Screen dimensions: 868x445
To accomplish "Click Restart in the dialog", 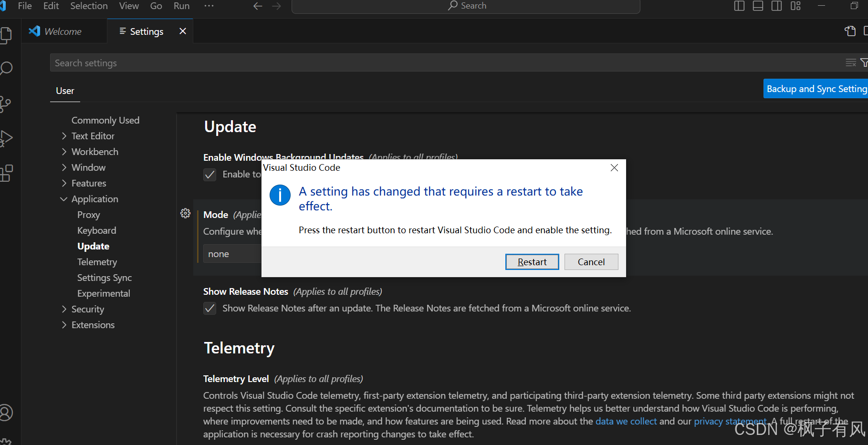I will 532,262.
